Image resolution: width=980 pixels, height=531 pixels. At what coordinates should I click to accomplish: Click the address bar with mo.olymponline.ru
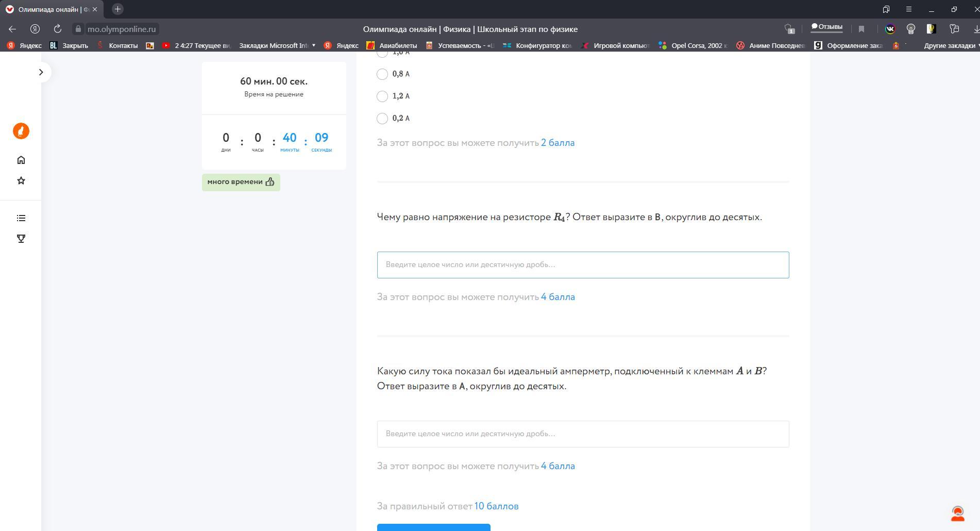tap(122, 29)
